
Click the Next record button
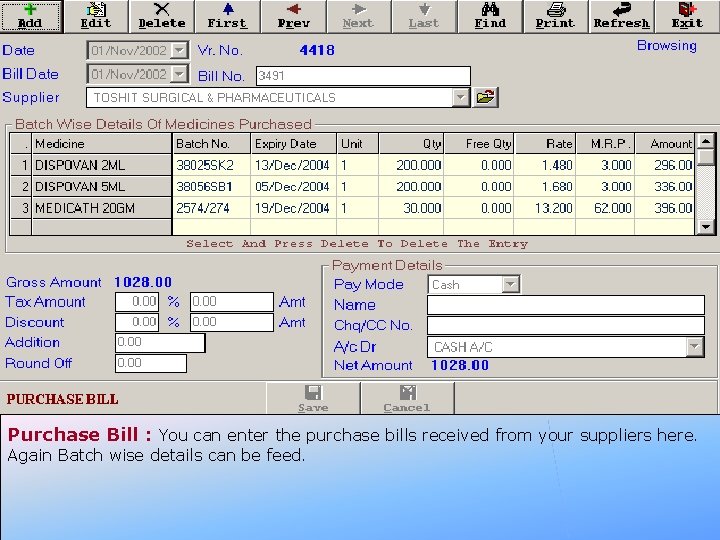(x=359, y=17)
